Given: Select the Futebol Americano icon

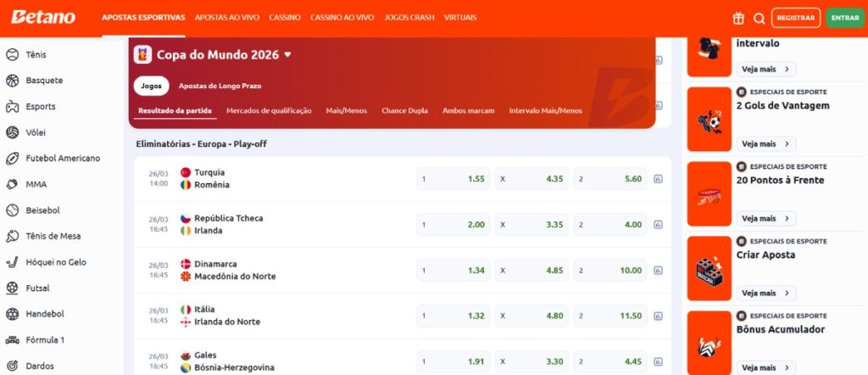Looking at the screenshot, I should tap(12, 159).
